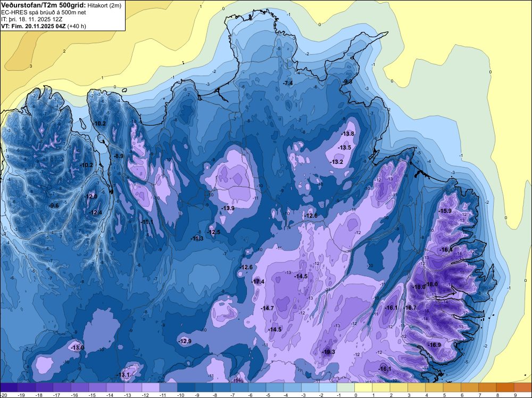This screenshot has height=398, width=532.
Task: Select legend swatch between -1 and 0
Action: pos(346,387)
